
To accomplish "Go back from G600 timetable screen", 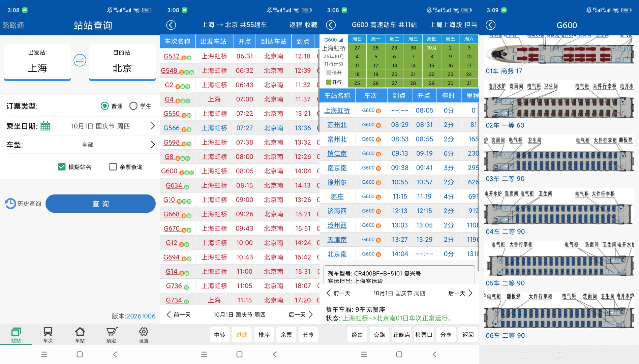I will (331, 25).
